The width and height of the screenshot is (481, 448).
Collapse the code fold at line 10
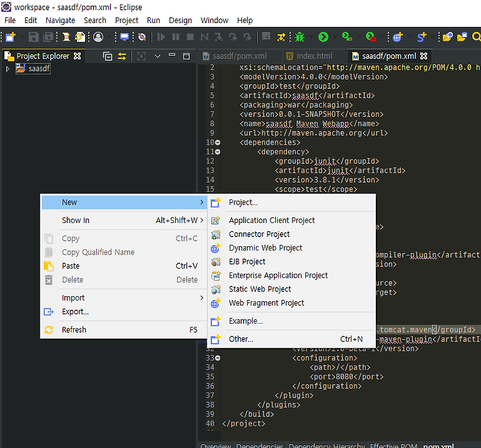(217, 142)
